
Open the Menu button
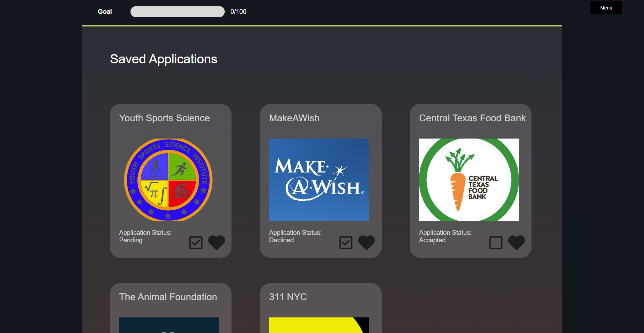pos(606,8)
